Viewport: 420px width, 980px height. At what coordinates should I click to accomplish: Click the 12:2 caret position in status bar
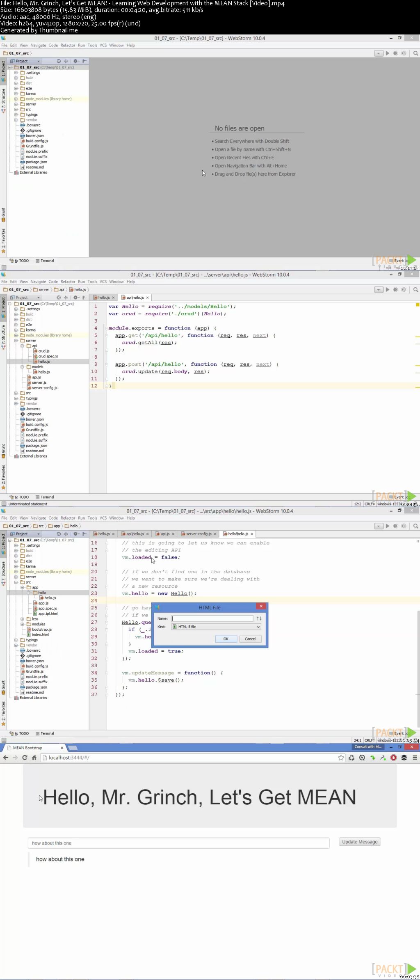(358, 504)
